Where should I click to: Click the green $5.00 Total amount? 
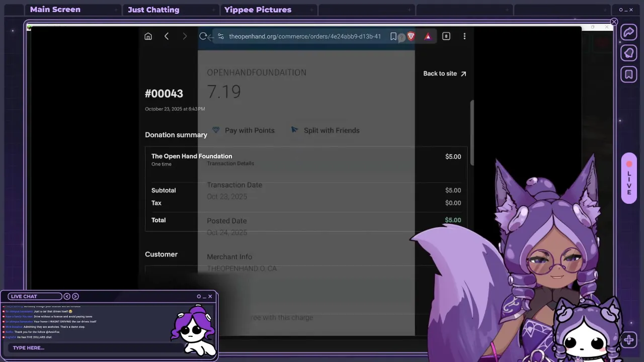click(453, 220)
